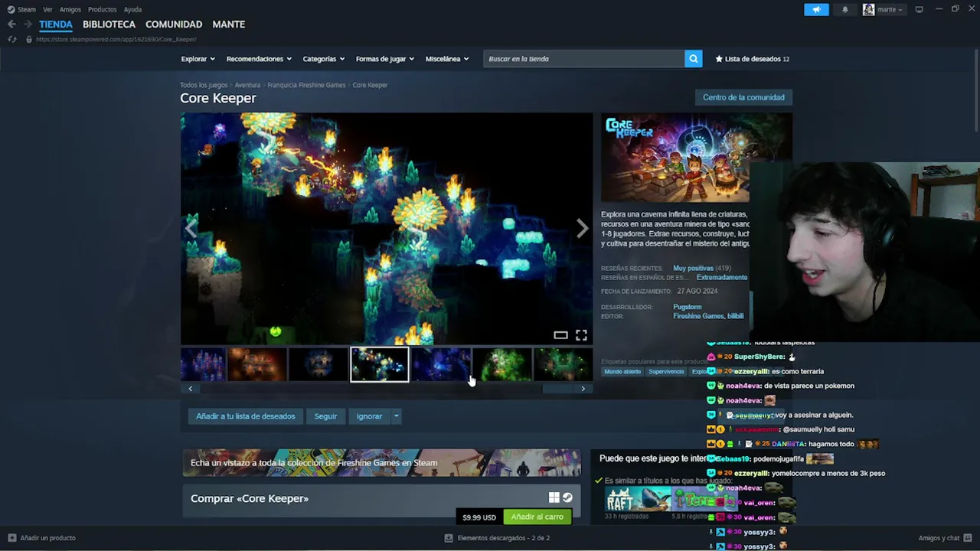Image resolution: width=980 pixels, height=551 pixels.
Task: Open the Pugstorm developer link
Action: coord(687,307)
